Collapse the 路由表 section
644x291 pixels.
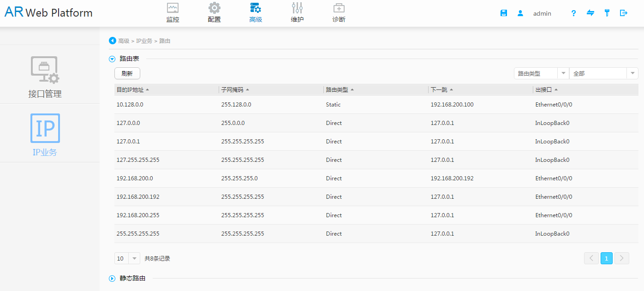click(x=112, y=59)
